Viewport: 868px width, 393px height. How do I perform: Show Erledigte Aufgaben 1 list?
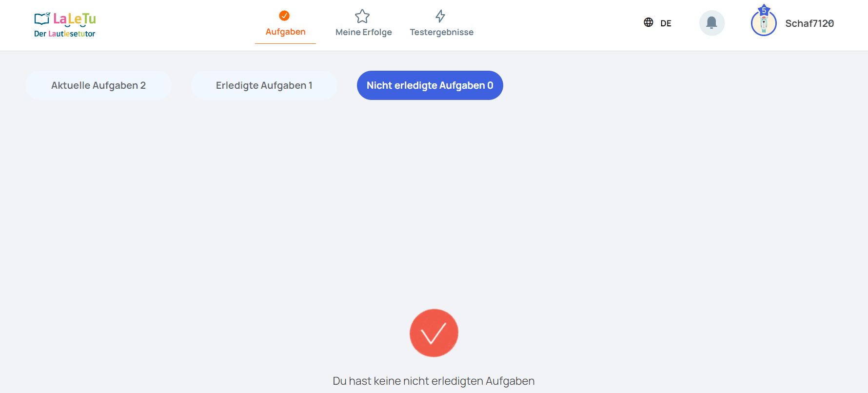pyautogui.click(x=264, y=85)
